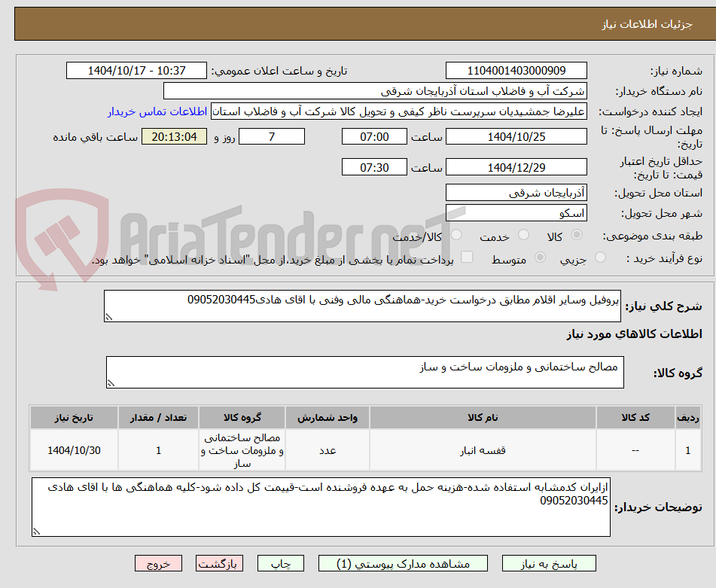Screen dimensions: 716x588
Task: Click the نام کالا column header
Action: point(483,418)
